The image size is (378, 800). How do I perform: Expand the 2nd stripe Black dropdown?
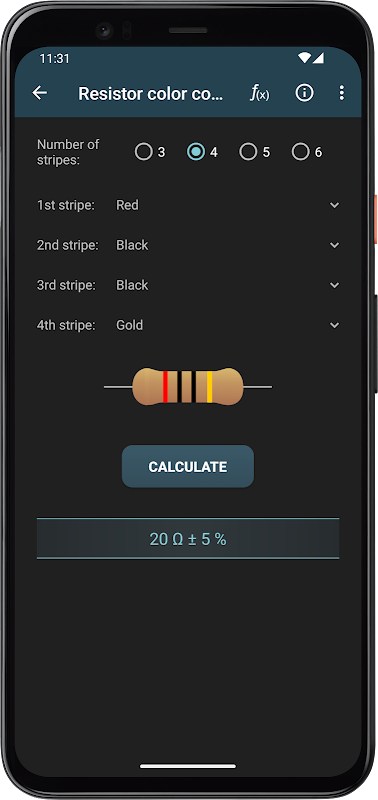click(228, 245)
